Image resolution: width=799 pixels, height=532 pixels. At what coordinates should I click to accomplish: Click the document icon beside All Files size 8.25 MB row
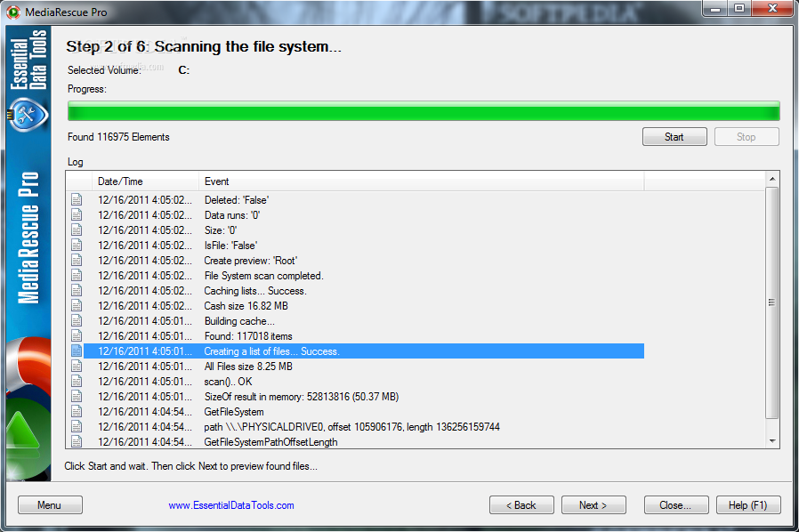coord(77,366)
